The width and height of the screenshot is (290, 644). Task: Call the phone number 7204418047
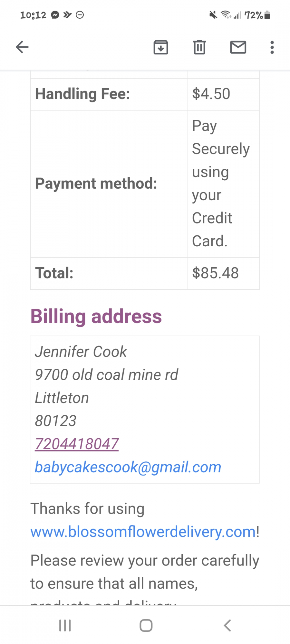pyautogui.click(x=77, y=444)
